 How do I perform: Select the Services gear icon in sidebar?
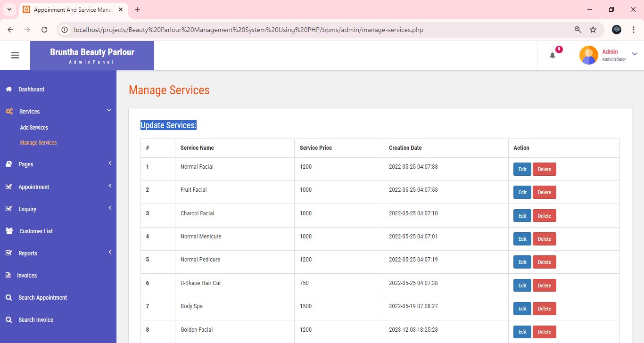coord(8,111)
